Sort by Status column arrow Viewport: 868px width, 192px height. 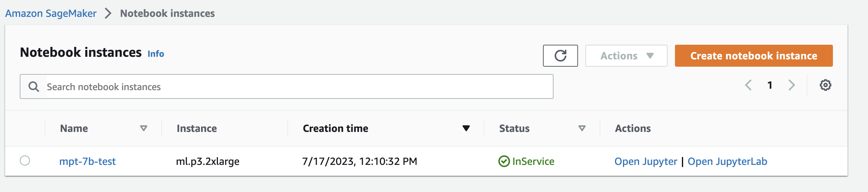[582, 128]
